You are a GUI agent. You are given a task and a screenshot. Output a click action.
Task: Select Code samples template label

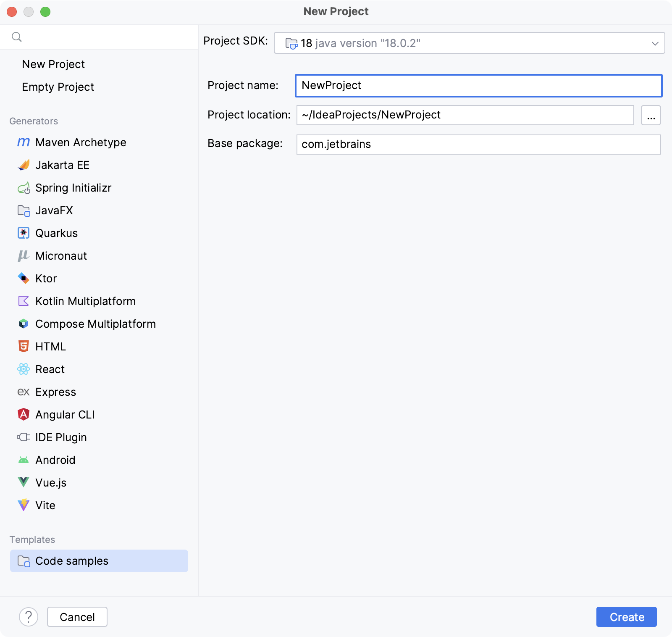coord(72,561)
